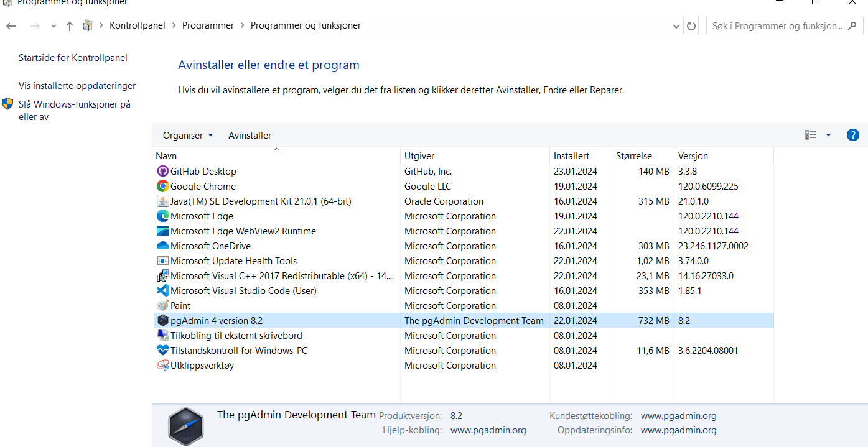
Task: Click Programmer og funksjoner breadcrumb
Action: (306, 25)
